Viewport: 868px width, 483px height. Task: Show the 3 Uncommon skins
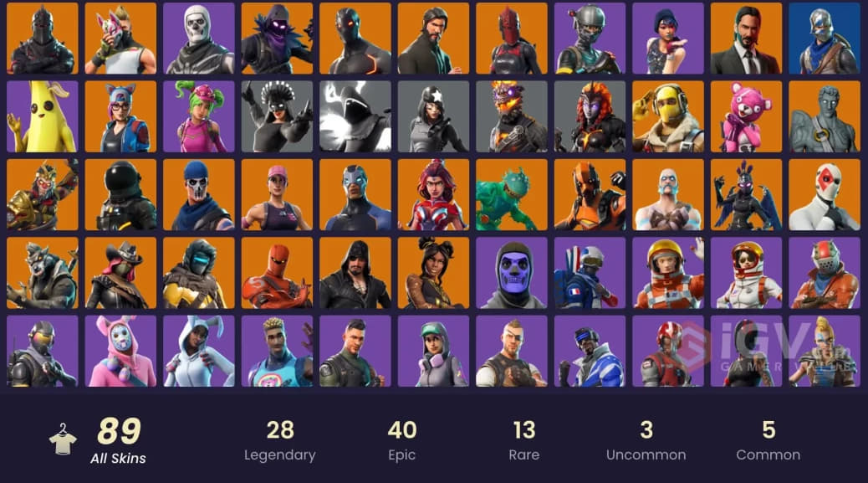pos(646,440)
